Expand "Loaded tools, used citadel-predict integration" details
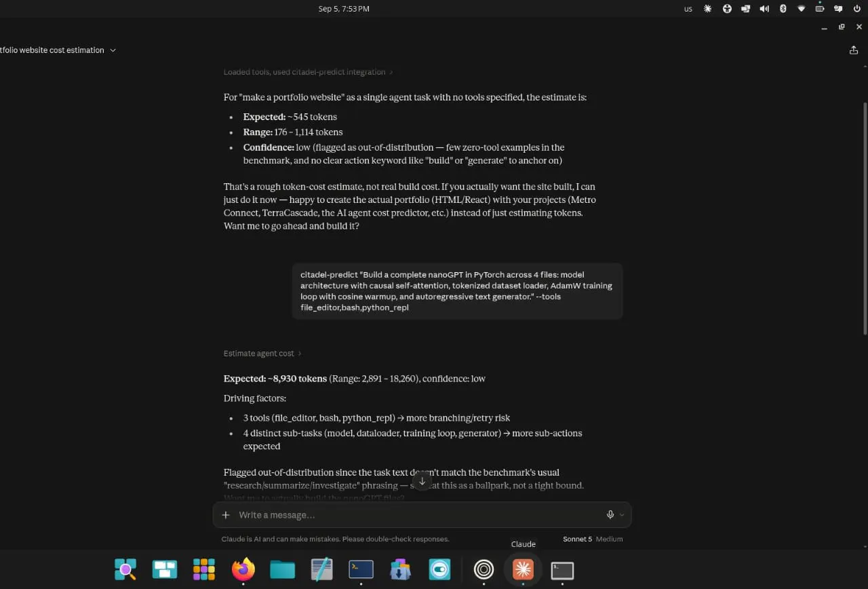 (309, 72)
